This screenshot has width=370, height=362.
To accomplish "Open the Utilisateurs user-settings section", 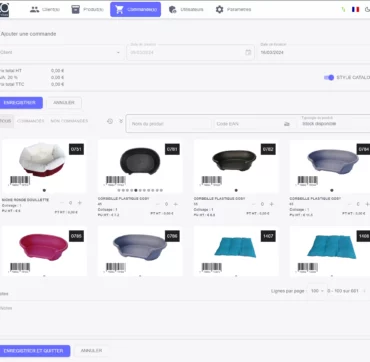I will [x=186, y=9].
